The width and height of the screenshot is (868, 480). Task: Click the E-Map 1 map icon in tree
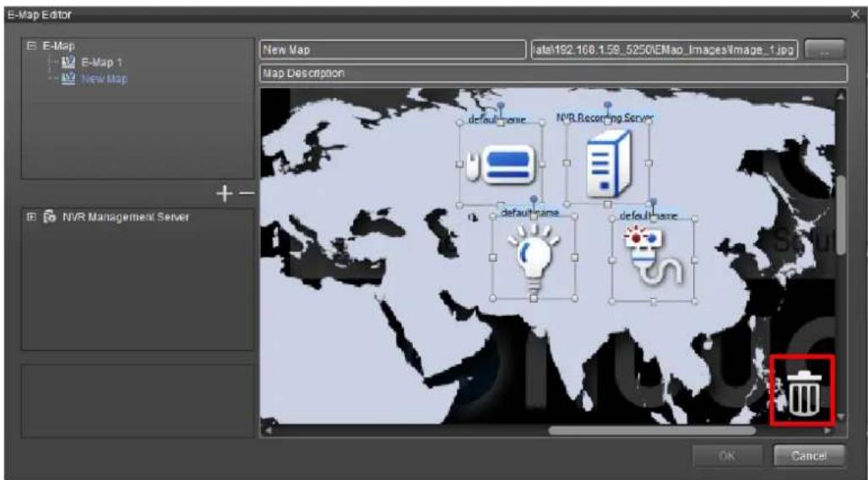pos(68,62)
